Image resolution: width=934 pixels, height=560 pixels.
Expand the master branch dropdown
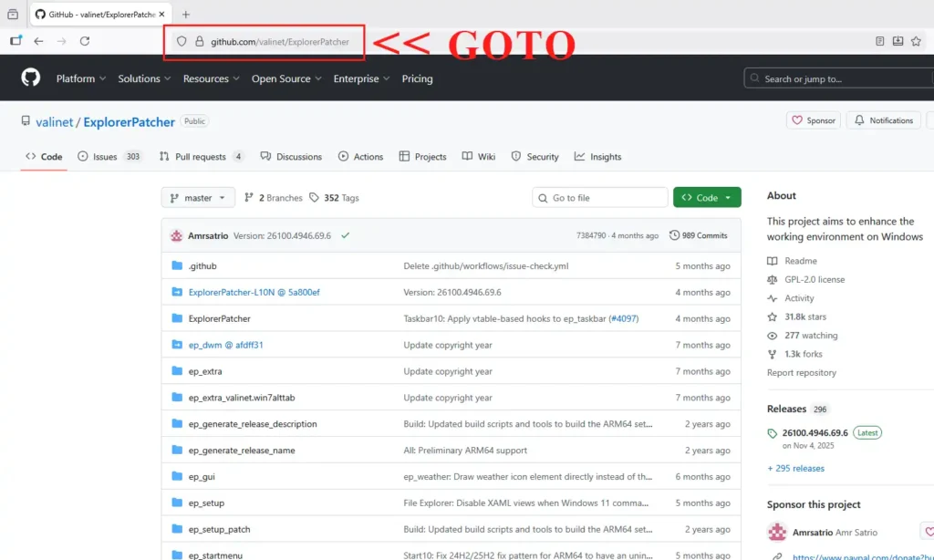(x=198, y=198)
